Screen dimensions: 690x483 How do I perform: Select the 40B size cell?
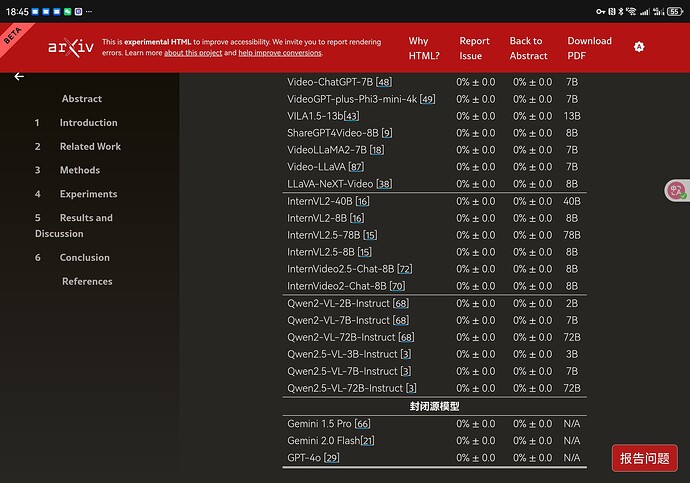click(572, 201)
